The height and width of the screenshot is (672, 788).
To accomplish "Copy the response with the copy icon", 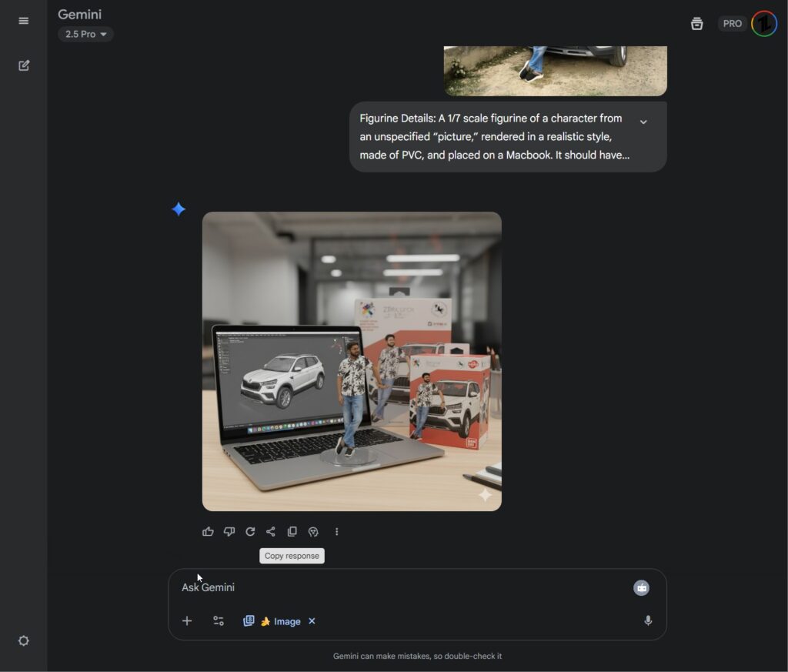I will tap(292, 531).
